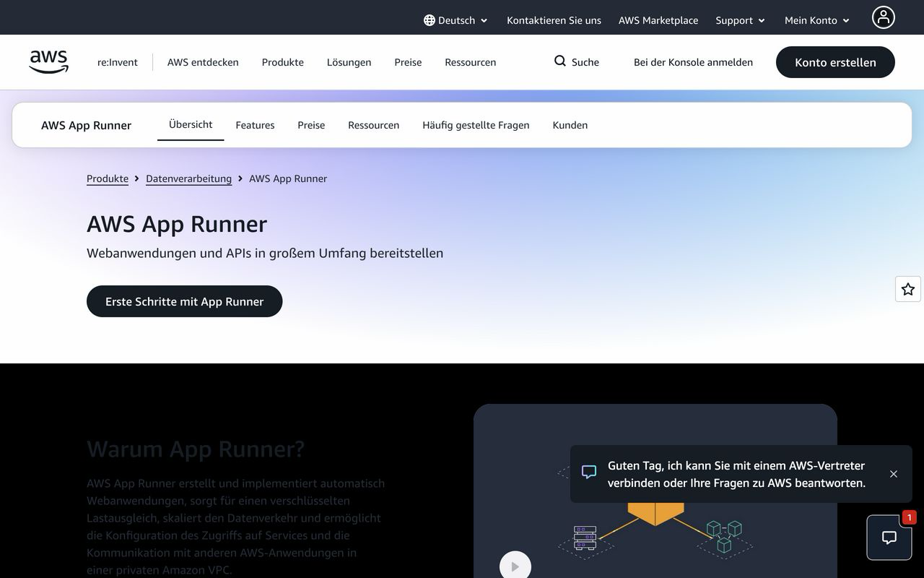
Task: Select the Übersicht tab
Action: click(191, 124)
